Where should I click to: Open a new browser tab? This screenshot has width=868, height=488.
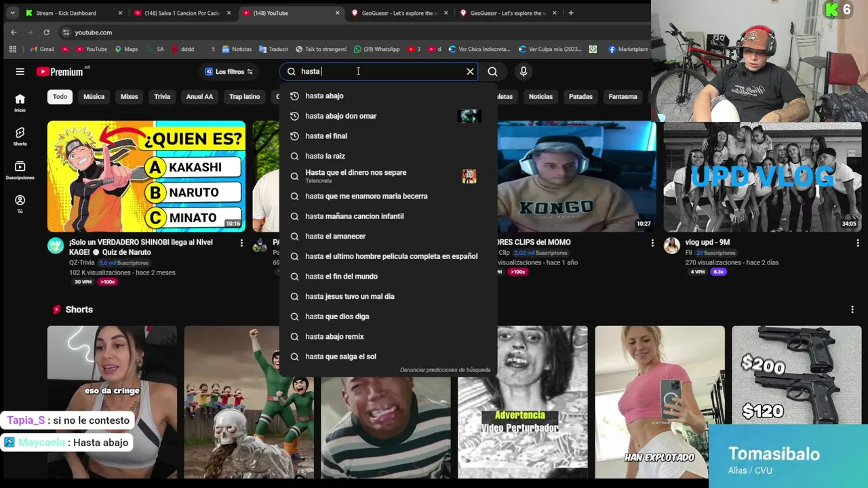click(x=571, y=13)
